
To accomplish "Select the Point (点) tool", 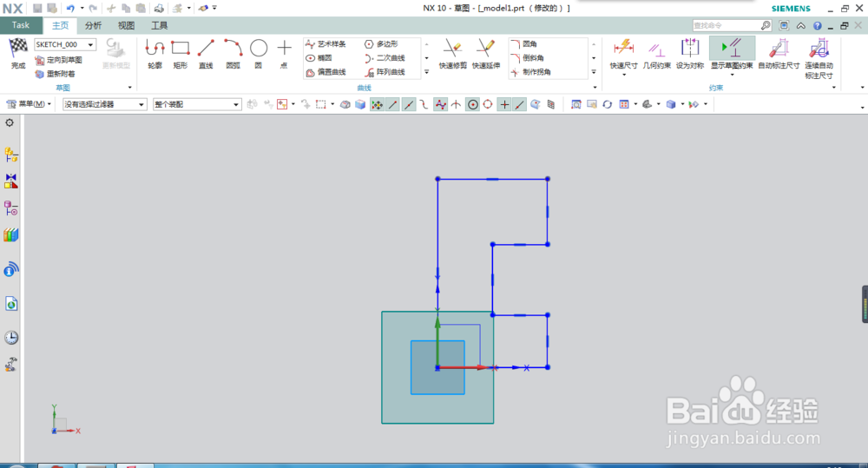I will coord(284,55).
